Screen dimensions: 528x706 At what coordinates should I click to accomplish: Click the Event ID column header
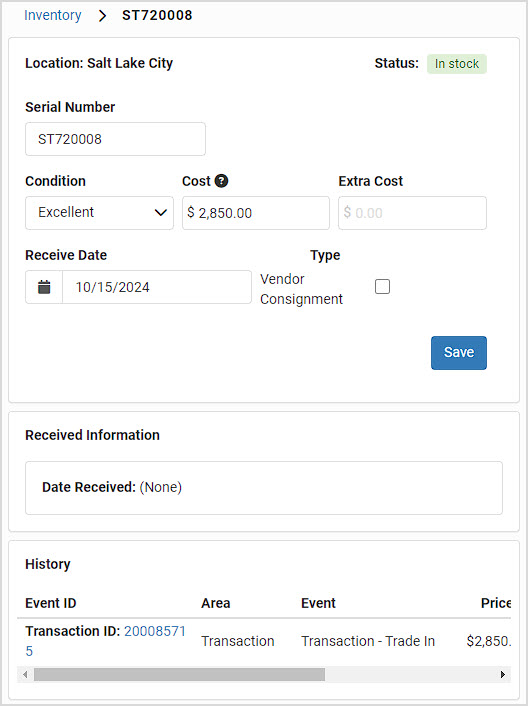coord(51,603)
